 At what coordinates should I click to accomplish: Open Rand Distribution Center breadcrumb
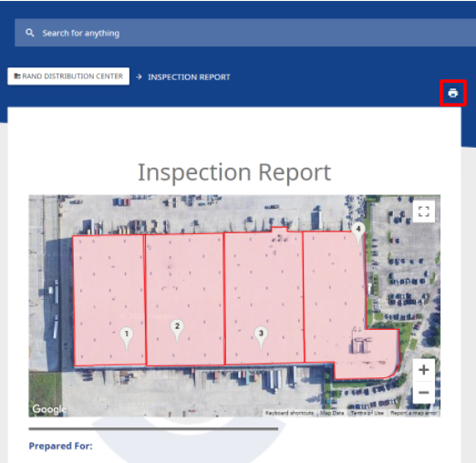tap(68, 76)
